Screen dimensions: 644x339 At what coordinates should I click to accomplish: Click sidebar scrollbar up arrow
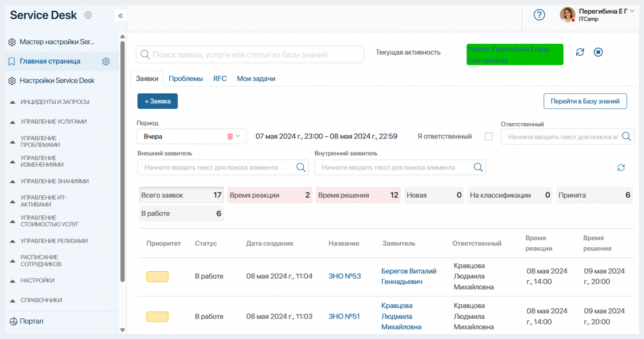pyautogui.click(x=122, y=36)
